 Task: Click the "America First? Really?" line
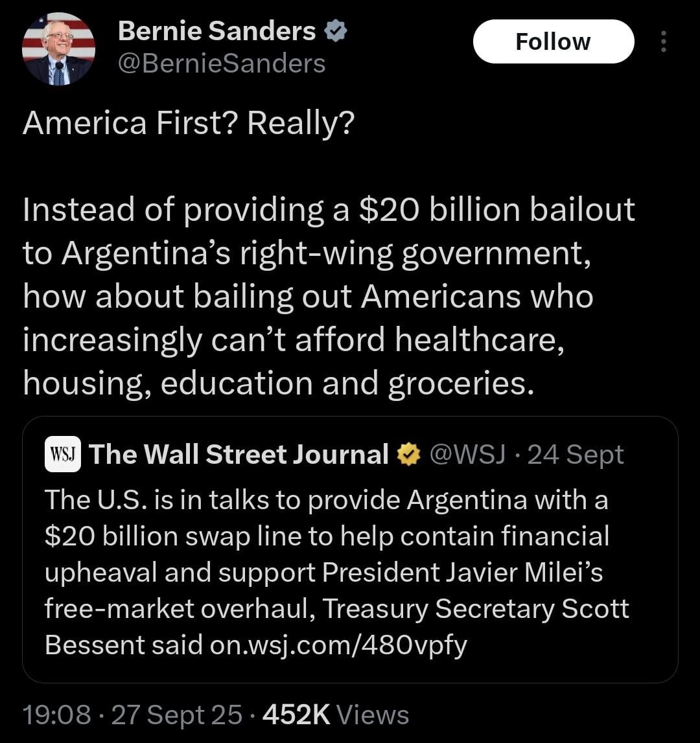tap(189, 123)
